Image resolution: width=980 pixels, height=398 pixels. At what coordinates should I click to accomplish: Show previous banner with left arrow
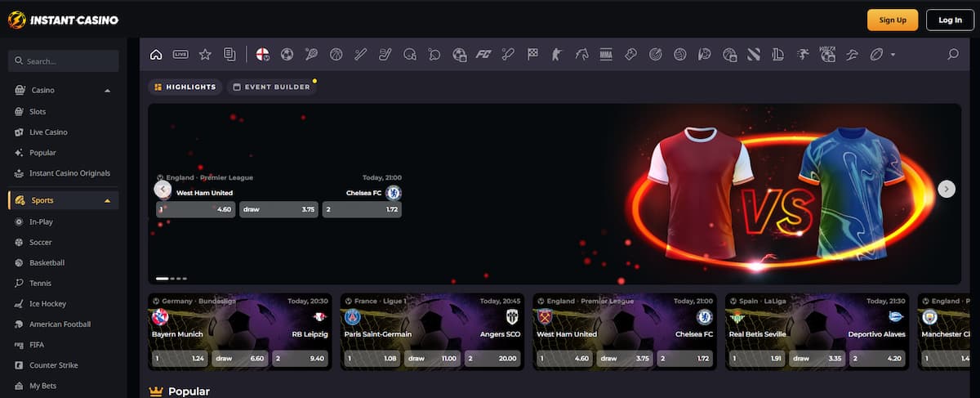(x=163, y=189)
